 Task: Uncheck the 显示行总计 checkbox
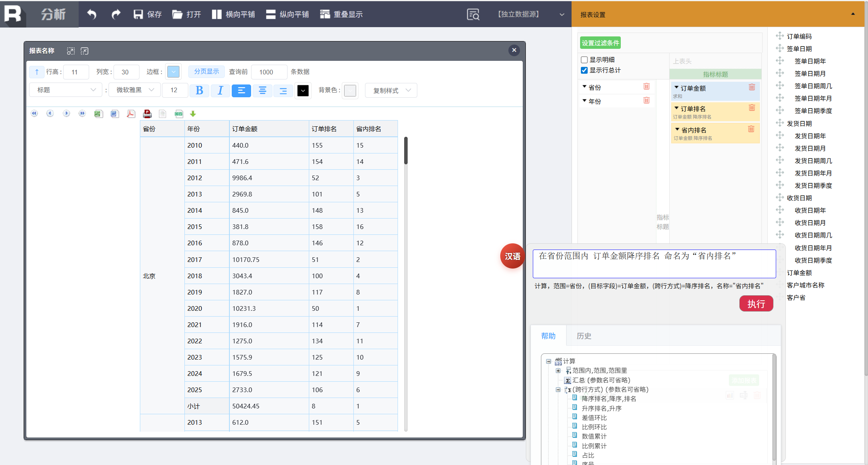click(584, 70)
